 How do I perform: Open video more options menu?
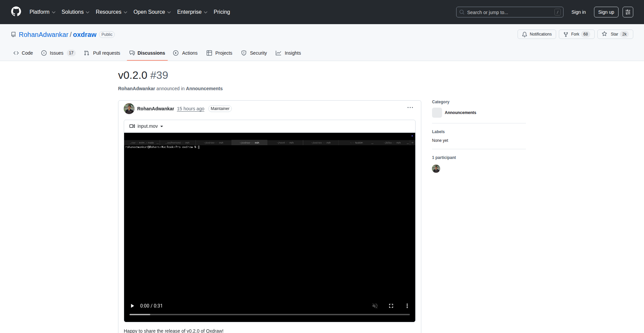tap(407, 306)
